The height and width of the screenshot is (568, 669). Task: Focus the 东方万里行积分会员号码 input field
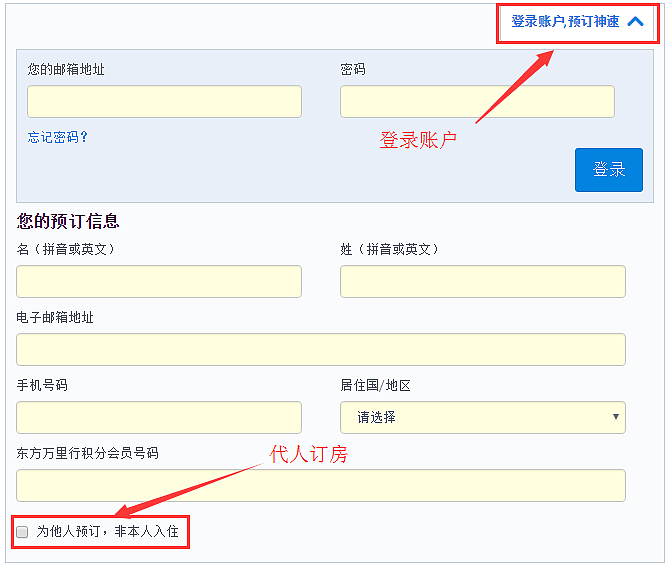tap(321, 486)
